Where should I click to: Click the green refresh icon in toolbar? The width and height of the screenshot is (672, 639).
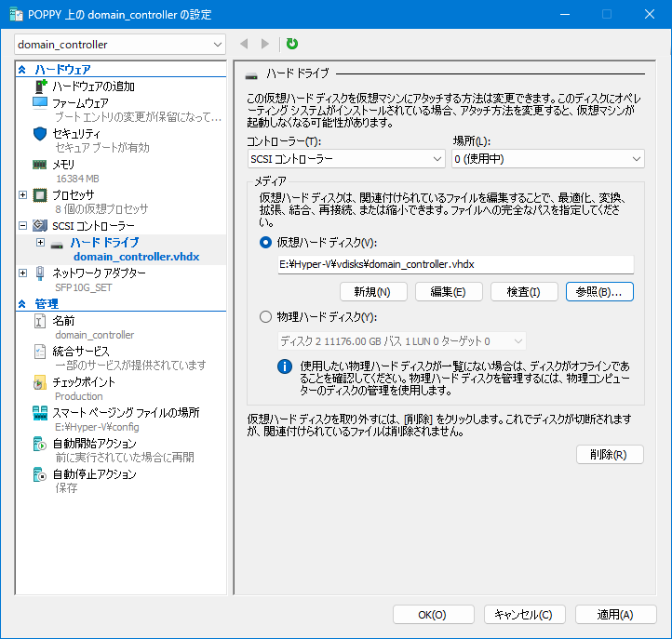292,44
